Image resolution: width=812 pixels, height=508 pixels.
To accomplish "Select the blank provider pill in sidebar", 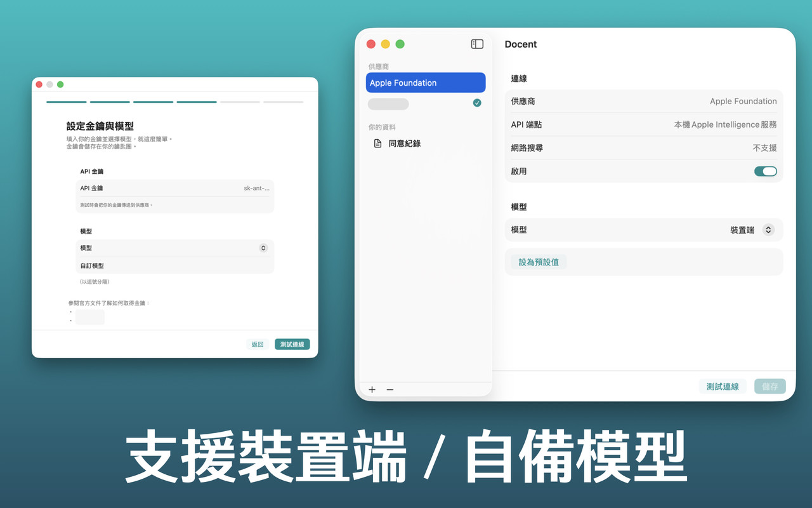I will point(388,104).
